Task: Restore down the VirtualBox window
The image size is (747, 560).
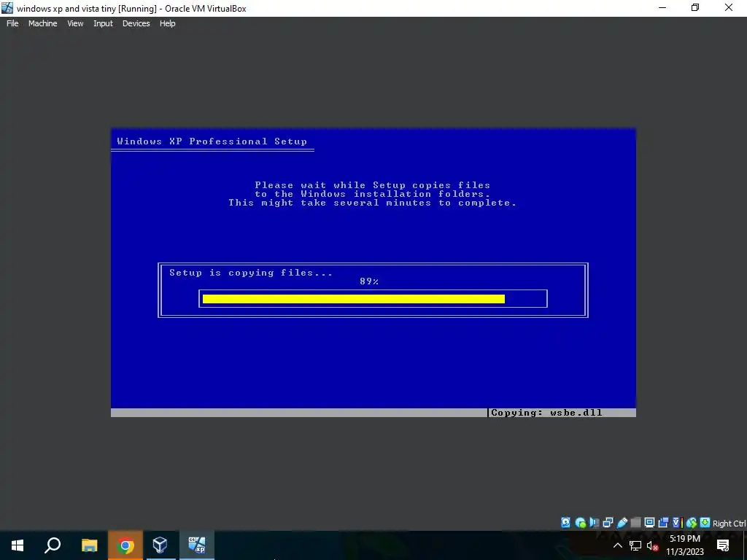Action: (695, 7)
